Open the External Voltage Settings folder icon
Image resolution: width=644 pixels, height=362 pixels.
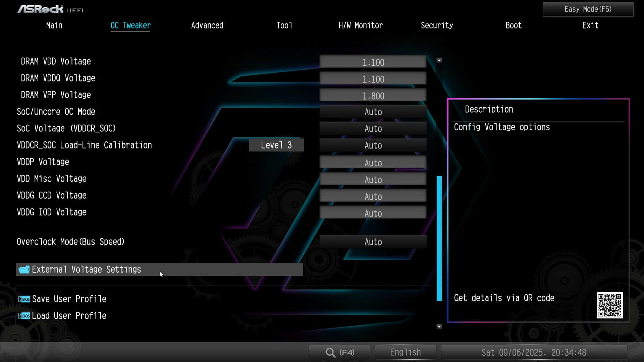coord(24,269)
